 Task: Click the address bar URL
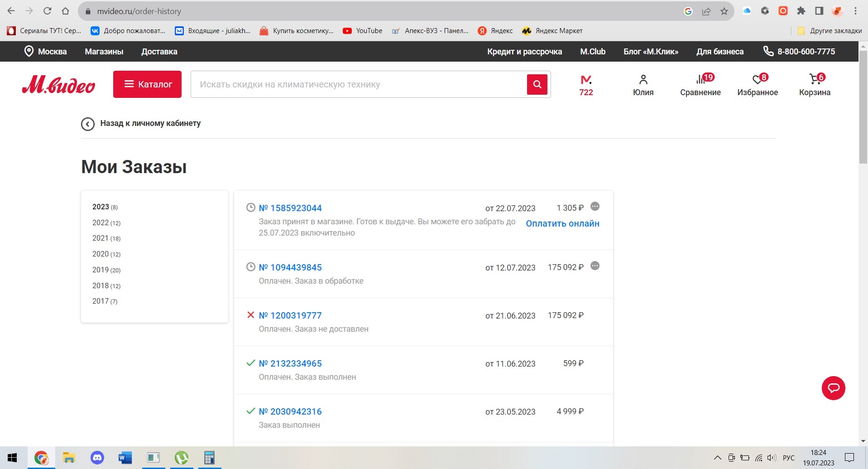click(139, 11)
